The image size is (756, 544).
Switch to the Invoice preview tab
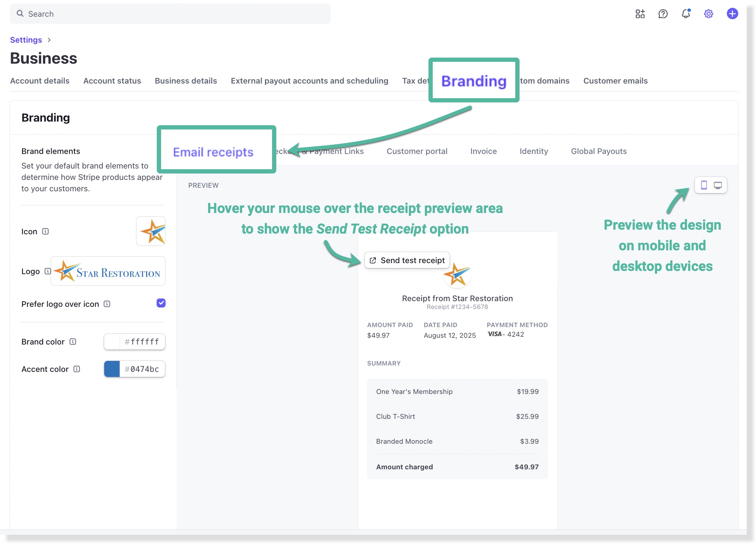coord(483,151)
